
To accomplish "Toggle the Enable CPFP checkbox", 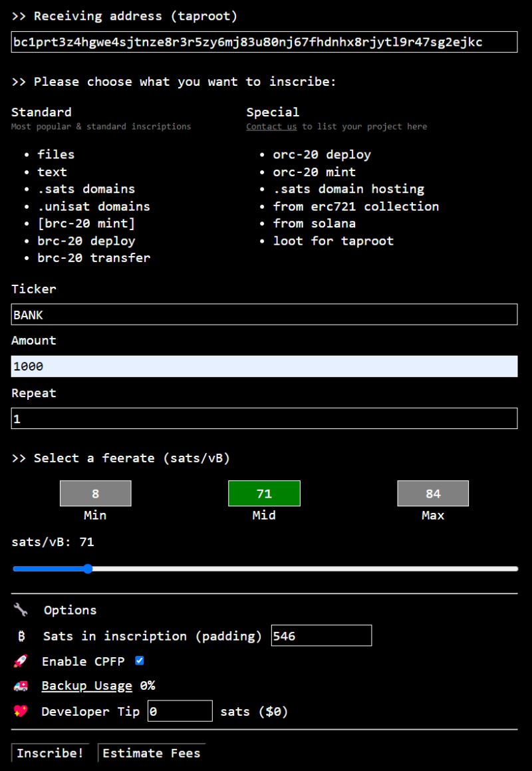I will coord(139,661).
